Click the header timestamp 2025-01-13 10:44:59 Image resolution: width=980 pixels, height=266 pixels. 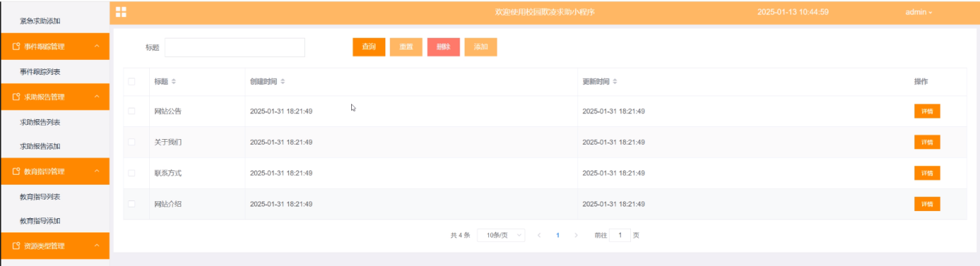click(x=792, y=12)
